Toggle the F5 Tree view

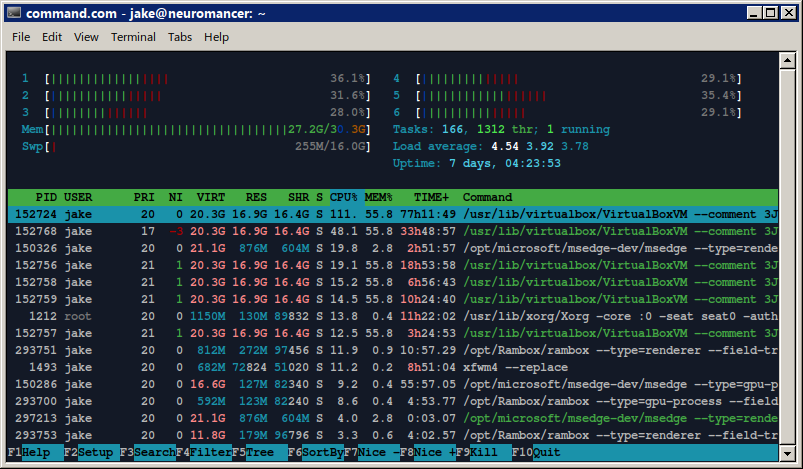[258, 452]
